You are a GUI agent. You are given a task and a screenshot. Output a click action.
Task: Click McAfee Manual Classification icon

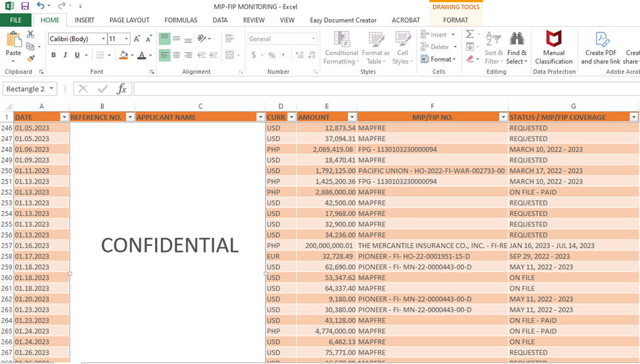(x=554, y=47)
